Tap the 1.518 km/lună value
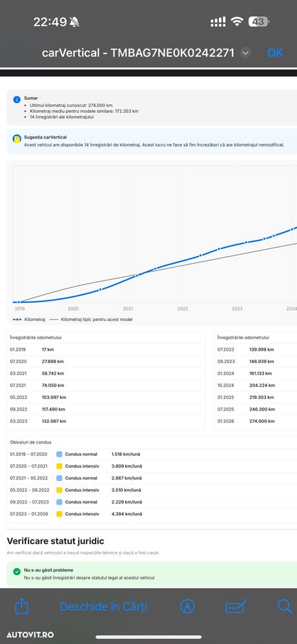297x644 pixels. tap(126, 454)
